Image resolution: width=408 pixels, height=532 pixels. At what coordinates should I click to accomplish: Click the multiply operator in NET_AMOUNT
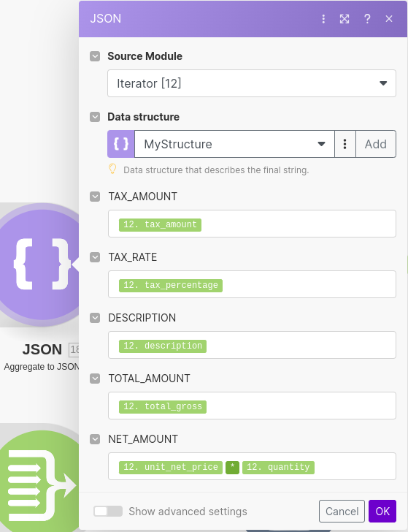click(232, 467)
